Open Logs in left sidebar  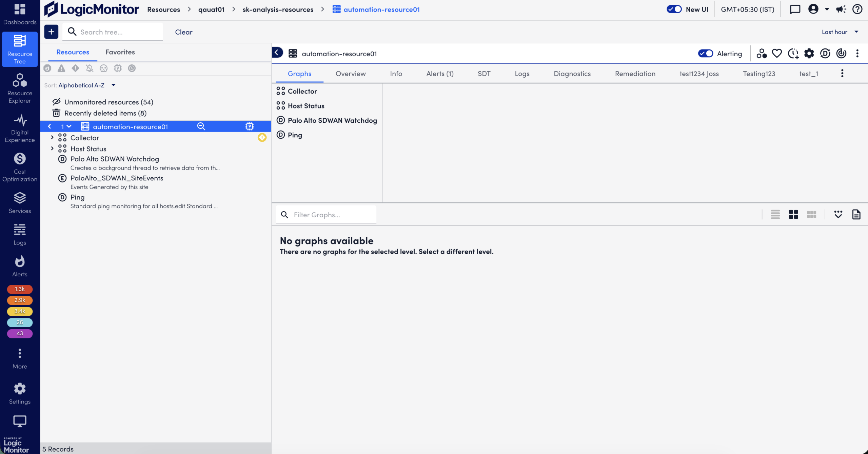pyautogui.click(x=20, y=234)
